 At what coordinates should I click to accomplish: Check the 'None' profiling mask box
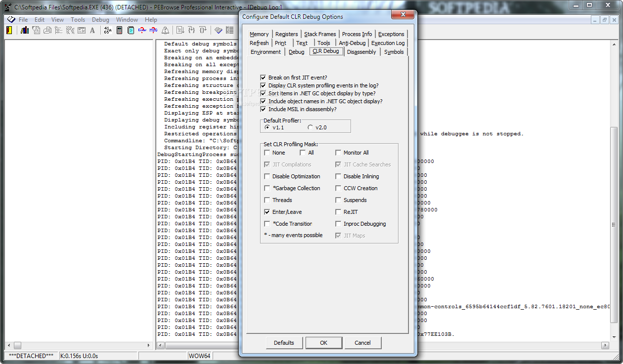(x=267, y=153)
